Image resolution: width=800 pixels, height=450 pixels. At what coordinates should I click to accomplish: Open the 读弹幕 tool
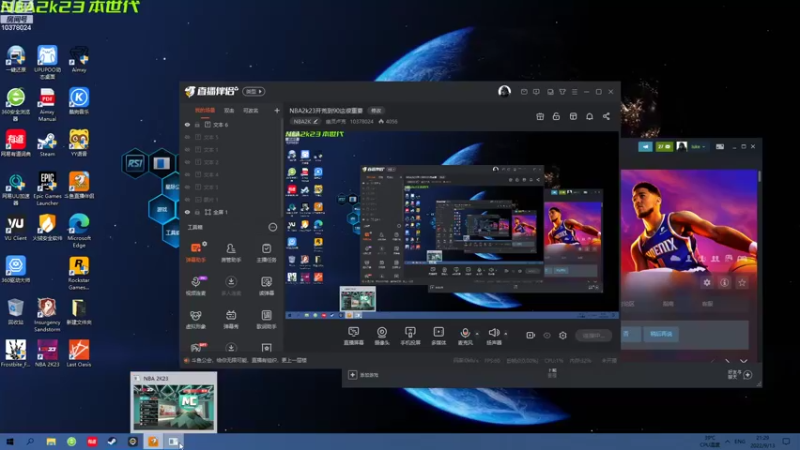[266, 286]
